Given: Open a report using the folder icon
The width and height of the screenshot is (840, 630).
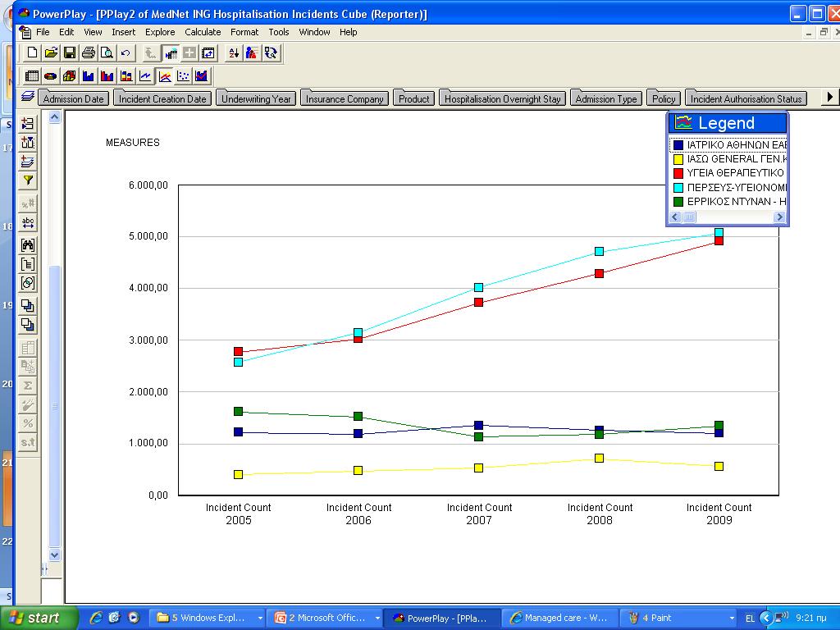Looking at the screenshot, I should [52, 52].
